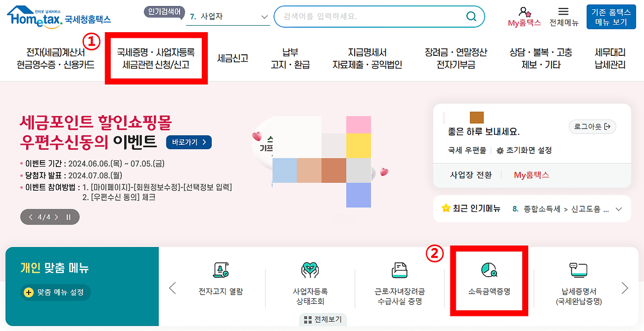The height and width of the screenshot is (331, 644).
Task: Select the 전자고지 열람 document icon
Action: [220, 279]
